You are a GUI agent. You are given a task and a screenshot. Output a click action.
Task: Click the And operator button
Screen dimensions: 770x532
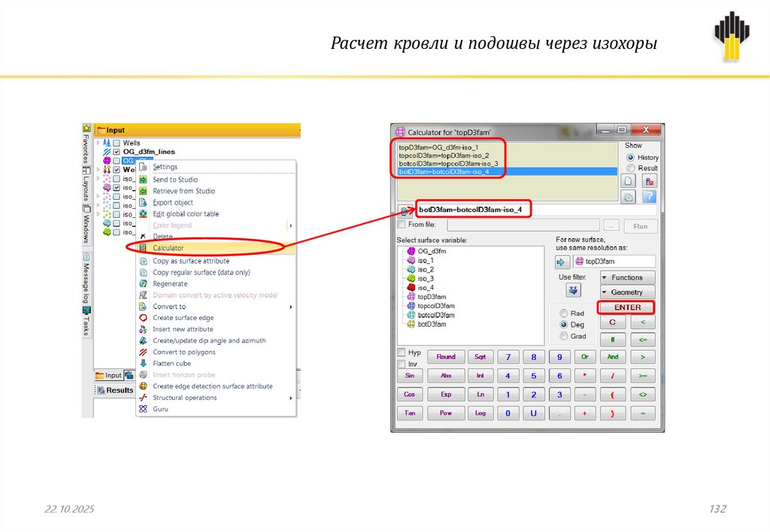[x=612, y=357]
